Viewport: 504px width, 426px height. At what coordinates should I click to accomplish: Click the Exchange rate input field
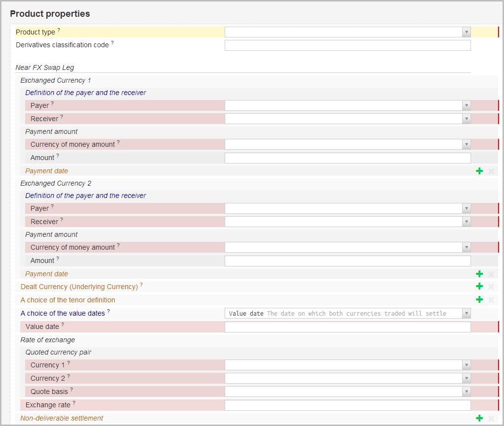347,405
